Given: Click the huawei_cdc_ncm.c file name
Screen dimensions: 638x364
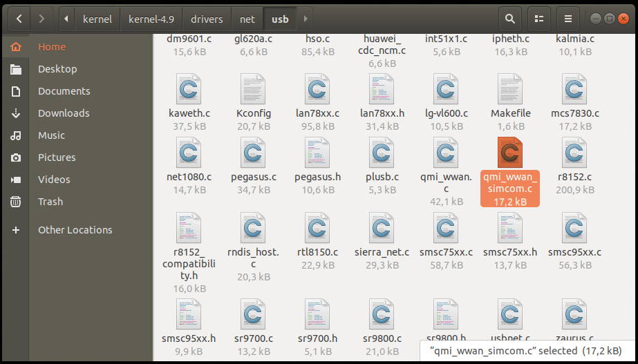Looking at the screenshot, I should coord(382,45).
